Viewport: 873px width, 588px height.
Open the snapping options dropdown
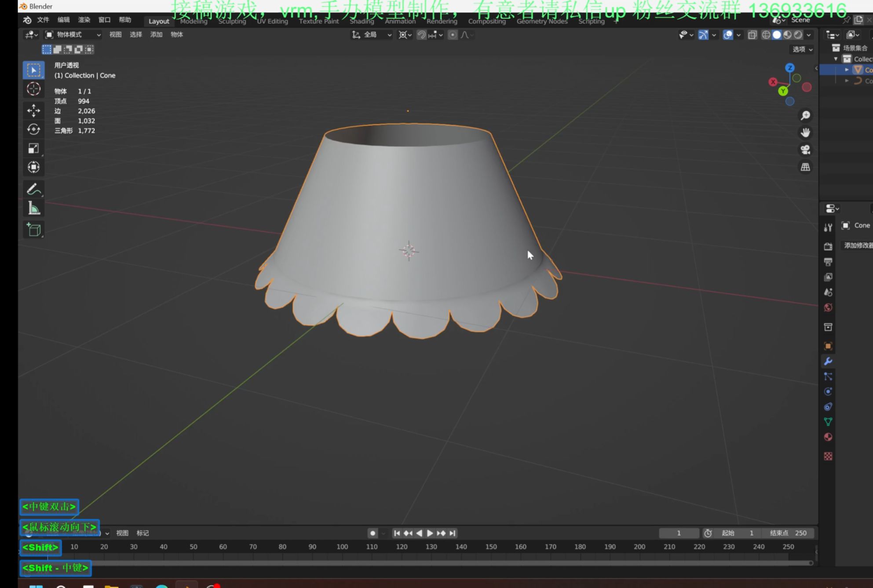click(x=436, y=35)
